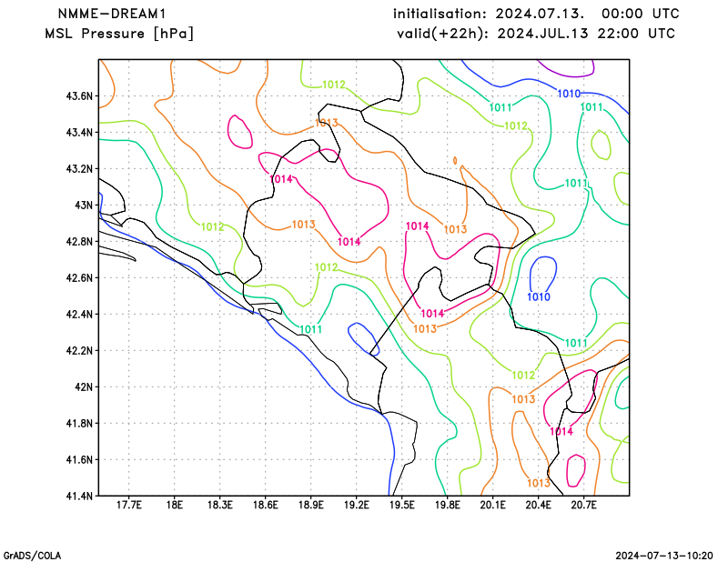
Task: Click the GrADS/COLA credit text
Action: [32, 556]
